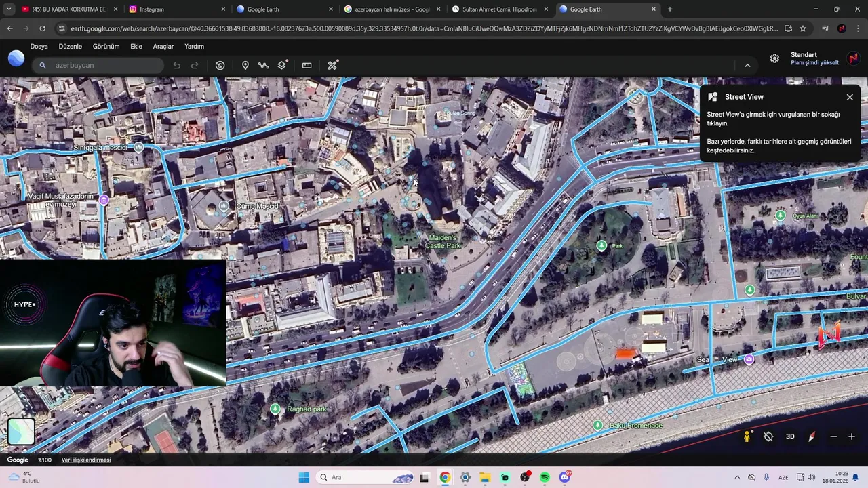This screenshot has width=868, height=488.
Task: Click the taskbar Ara search box
Action: click(x=366, y=477)
